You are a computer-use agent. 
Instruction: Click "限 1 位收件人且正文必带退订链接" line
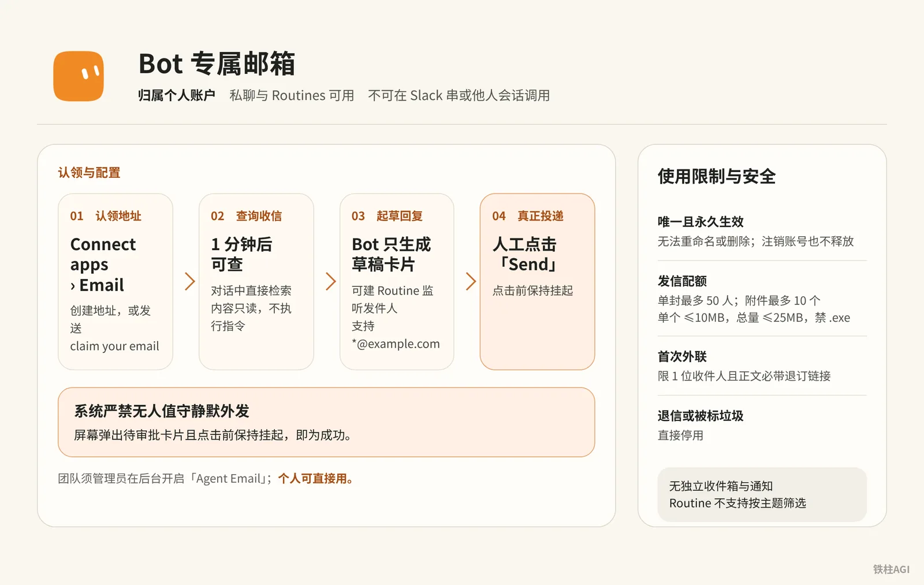(744, 376)
